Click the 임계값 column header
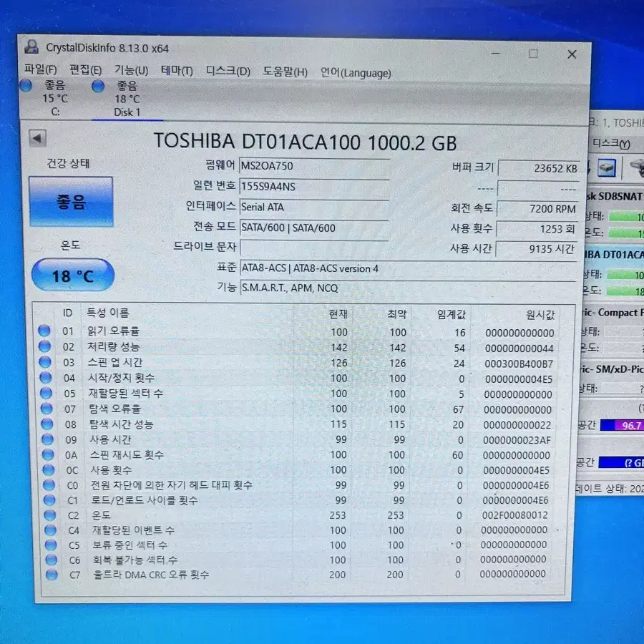 (452, 315)
